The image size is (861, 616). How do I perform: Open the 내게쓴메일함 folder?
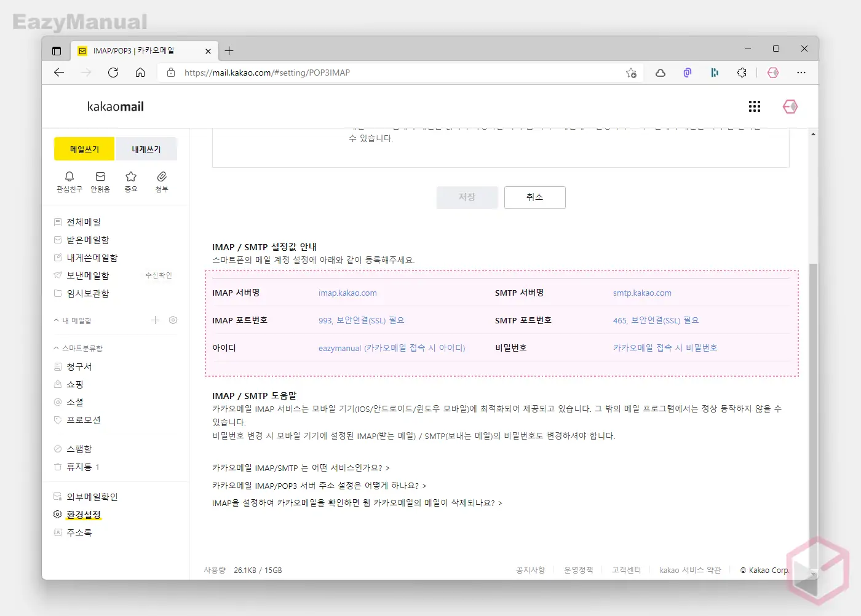point(92,258)
